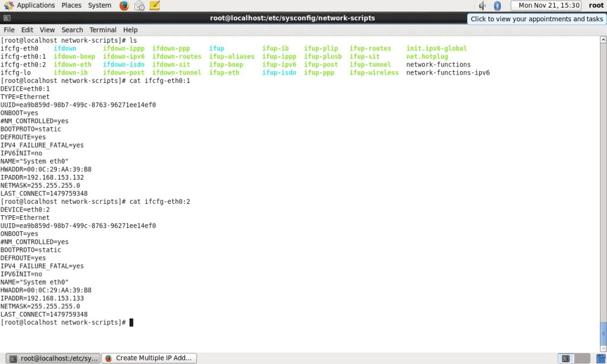Launch Firefox from the top panel
This screenshot has height=364, width=607.
124,5
